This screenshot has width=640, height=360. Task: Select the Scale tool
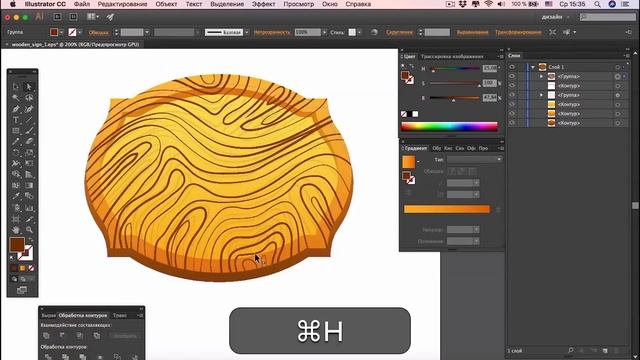pos(29,153)
